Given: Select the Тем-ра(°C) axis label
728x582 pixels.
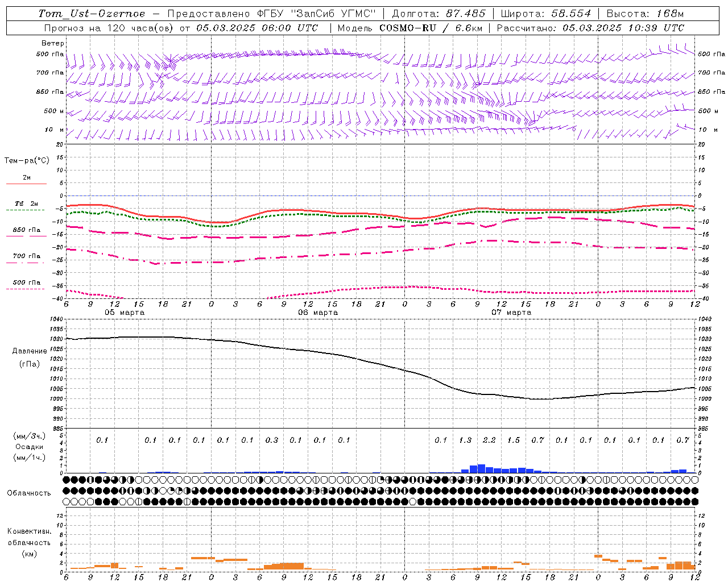Looking at the screenshot, I should pyautogui.click(x=27, y=161).
